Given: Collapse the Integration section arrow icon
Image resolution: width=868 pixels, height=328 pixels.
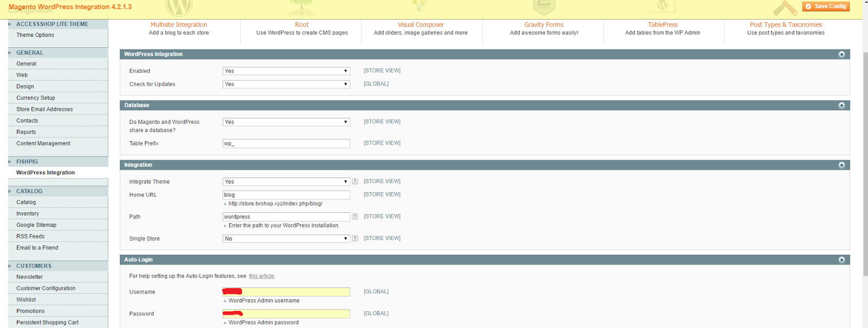Looking at the screenshot, I should 841,165.
